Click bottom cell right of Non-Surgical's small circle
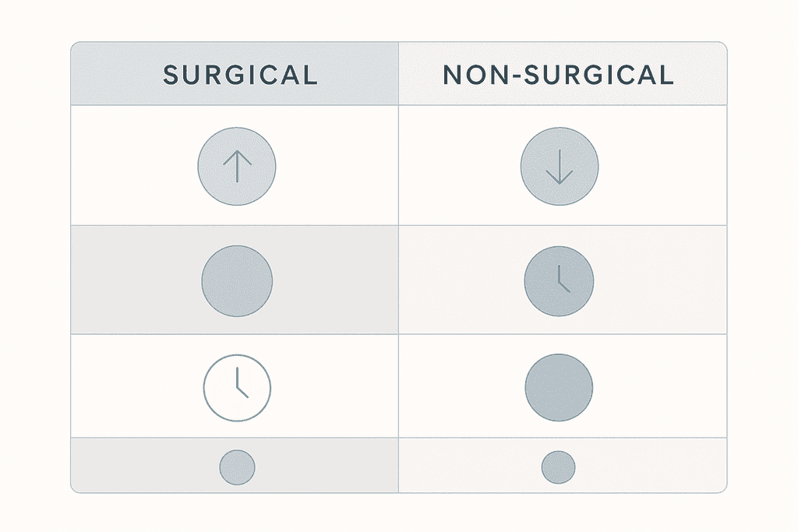This screenshot has height=532, width=798. tap(662, 467)
